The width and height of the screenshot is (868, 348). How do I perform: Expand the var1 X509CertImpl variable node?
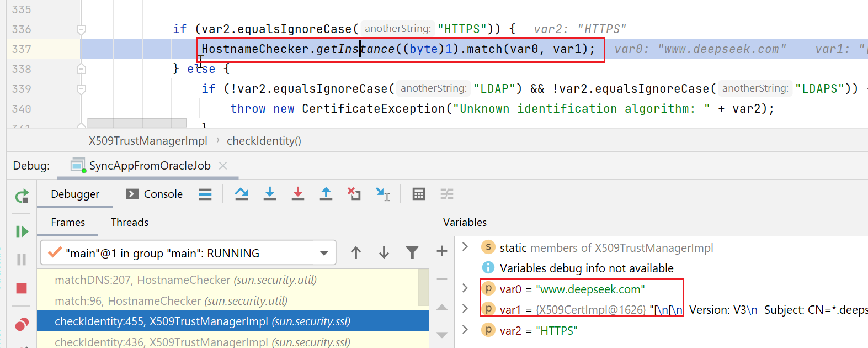[465, 309]
